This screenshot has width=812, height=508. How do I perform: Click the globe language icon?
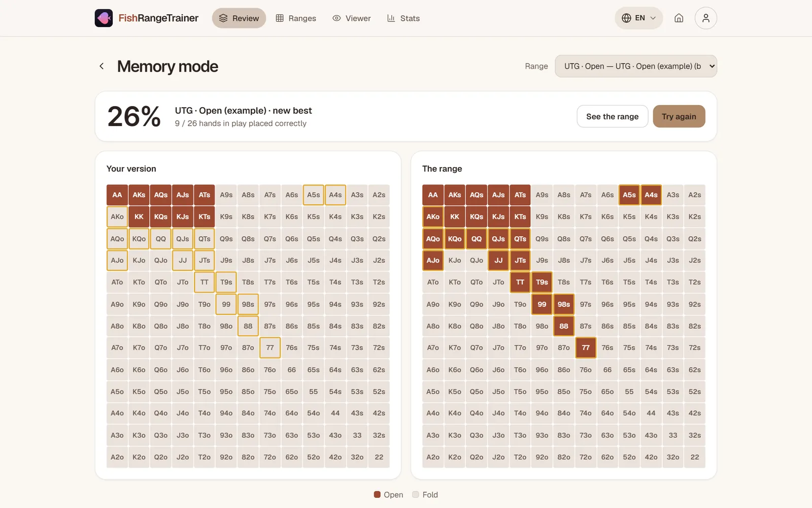[x=626, y=18]
